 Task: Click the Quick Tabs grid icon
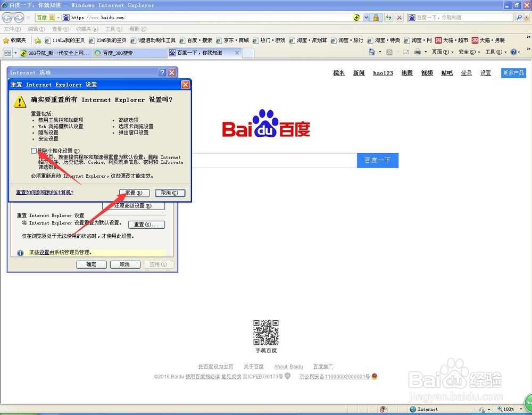pos(7,53)
